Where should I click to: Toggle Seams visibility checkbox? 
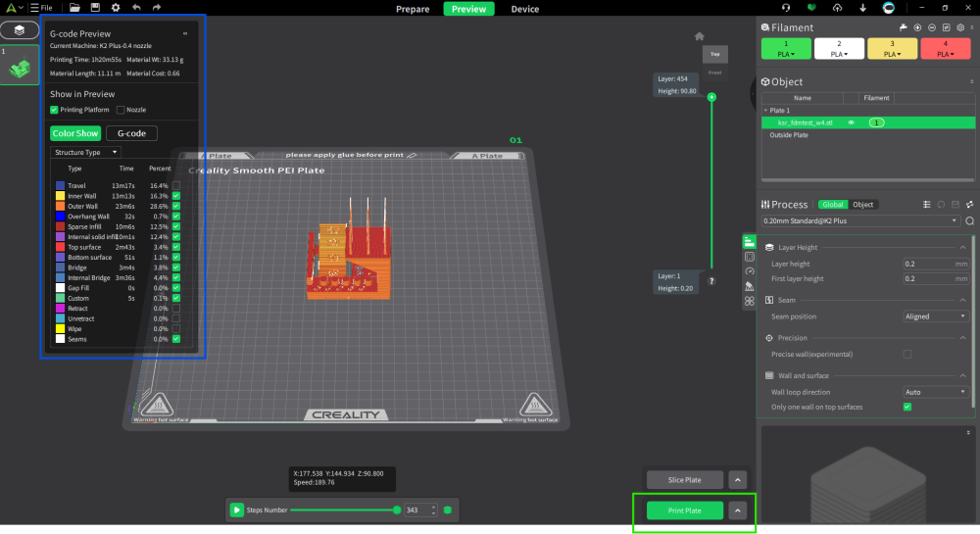[176, 339]
